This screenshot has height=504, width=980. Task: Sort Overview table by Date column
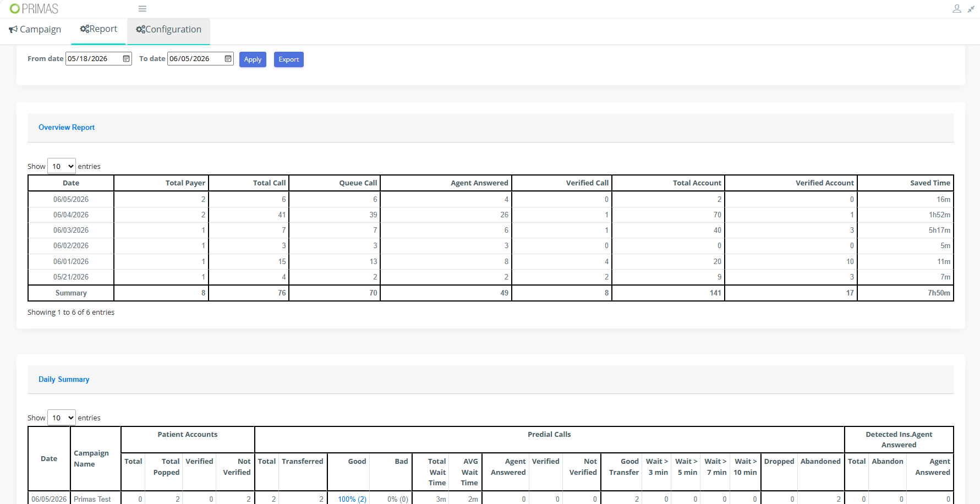pyautogui.click(x=71, y=183)
